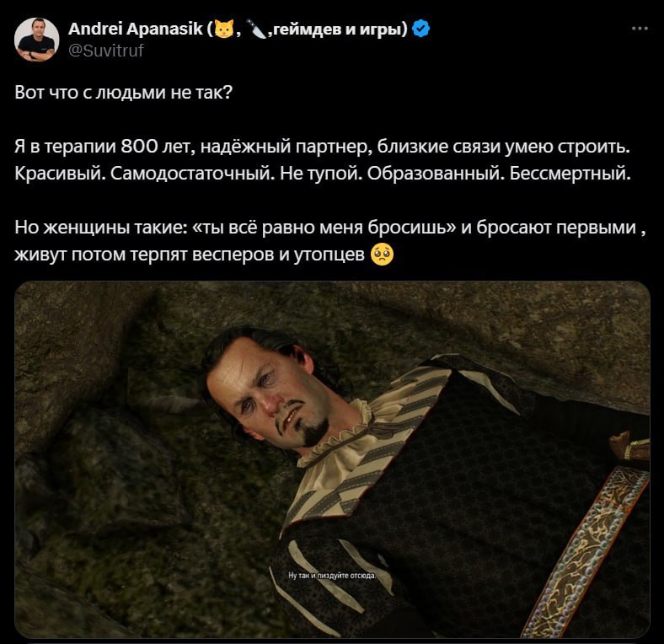Open the attached game screenshot image
This screenshot has height=644, width=664.
coord(333,459)
